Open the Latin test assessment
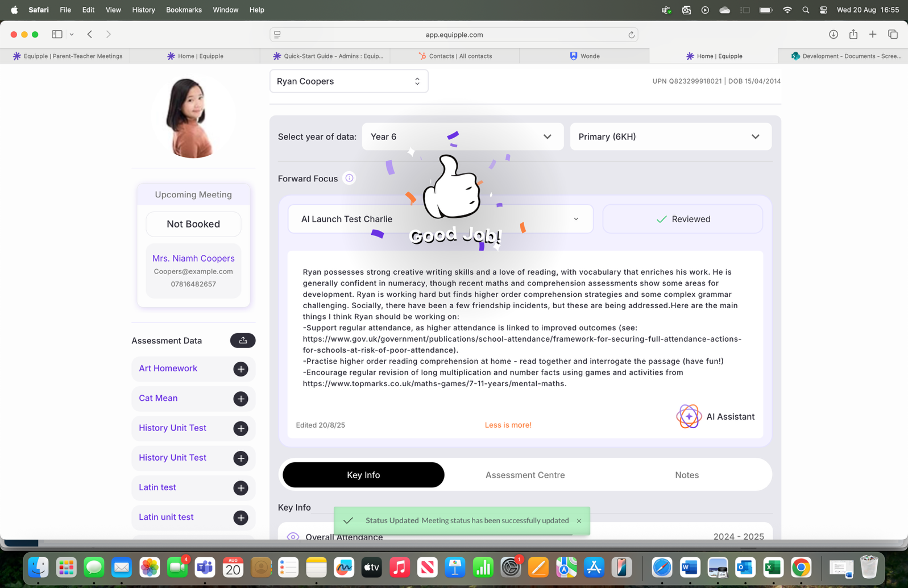Screen dimensions: 908x588 (157, 487)
